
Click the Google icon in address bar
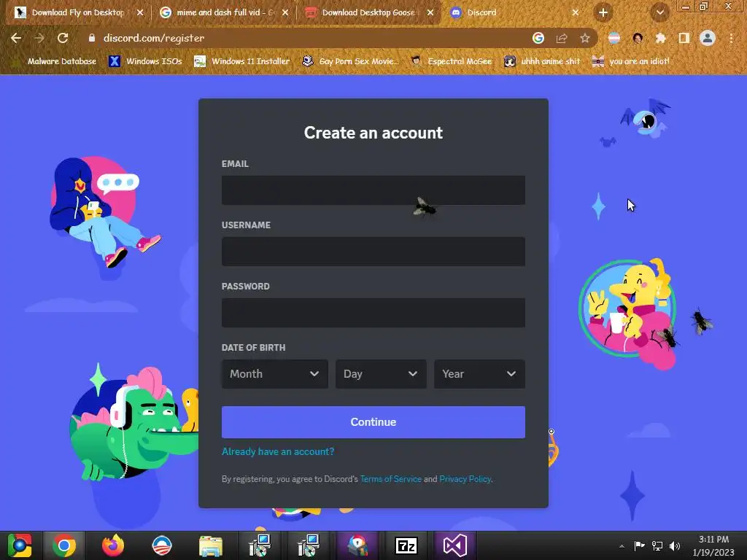click(x=538, y=38)
